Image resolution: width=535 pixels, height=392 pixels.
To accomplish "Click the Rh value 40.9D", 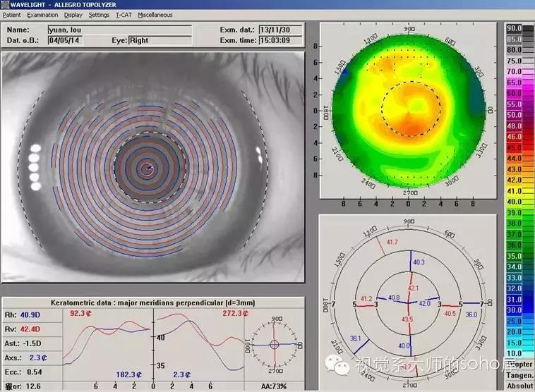I will [x=30, y=315].
